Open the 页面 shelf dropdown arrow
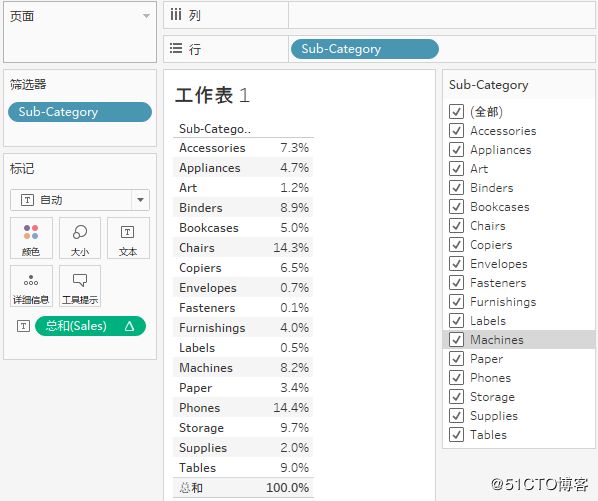The width and height of the screenshot is (598, 501). (146, 16)
